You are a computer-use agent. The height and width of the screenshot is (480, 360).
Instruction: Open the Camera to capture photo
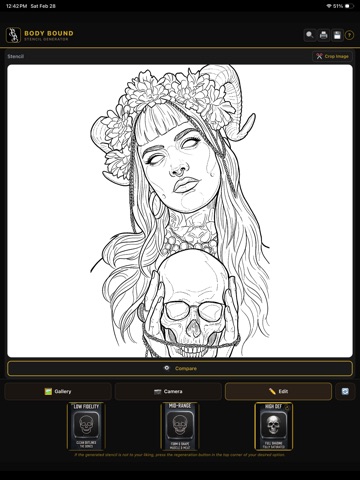pos(168,391)
